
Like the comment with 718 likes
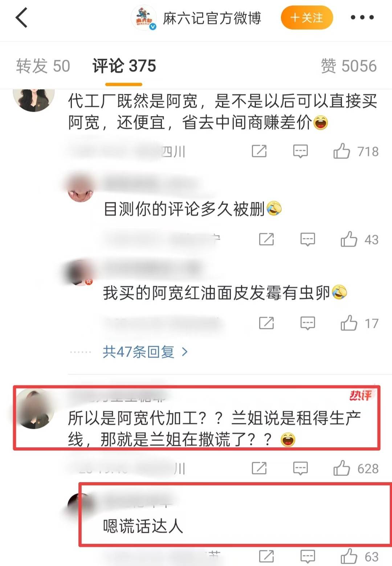click(x=356, y=151)
